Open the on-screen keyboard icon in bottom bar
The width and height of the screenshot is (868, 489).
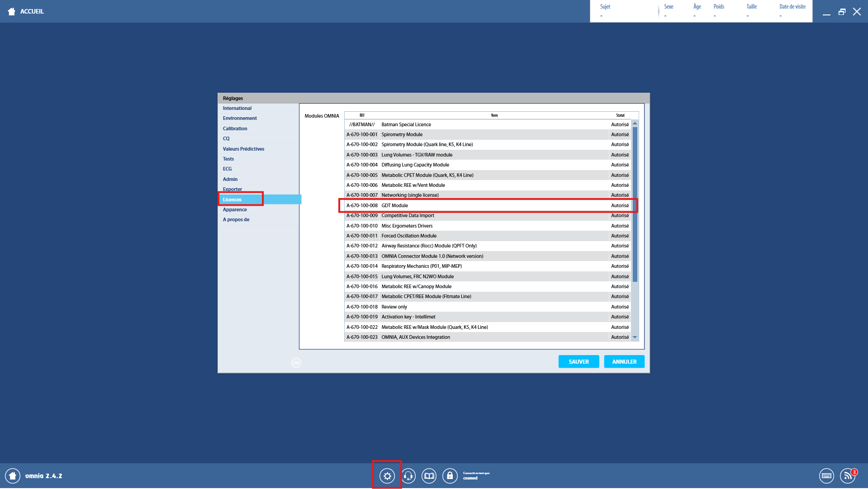click(x=826, y=476)
